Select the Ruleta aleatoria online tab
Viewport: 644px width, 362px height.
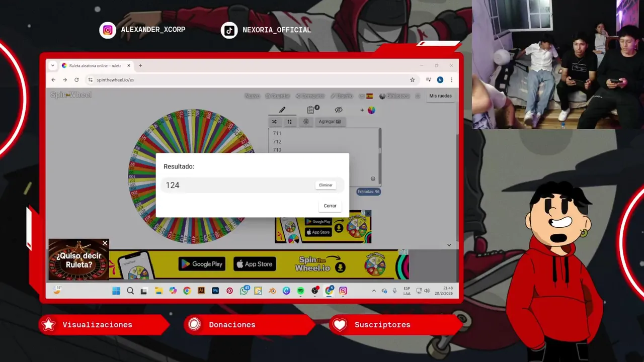pos(96,66)
